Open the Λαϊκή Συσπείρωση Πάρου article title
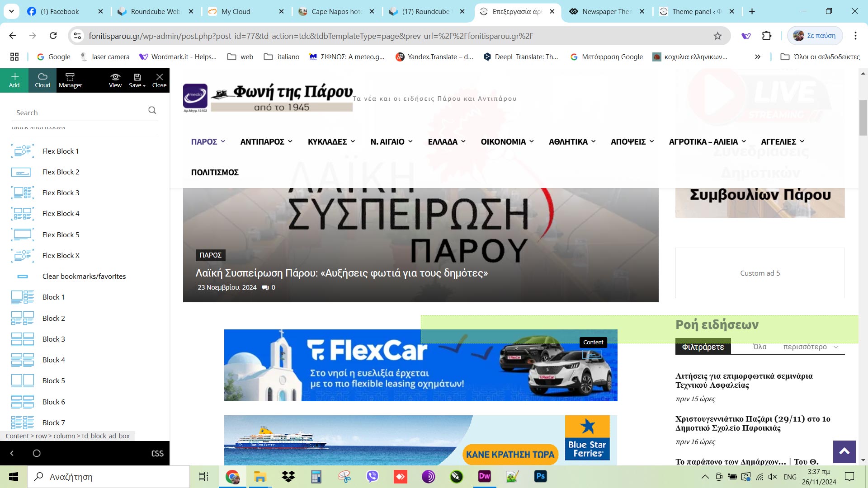The image size is (868, 488). click(342, 273)
